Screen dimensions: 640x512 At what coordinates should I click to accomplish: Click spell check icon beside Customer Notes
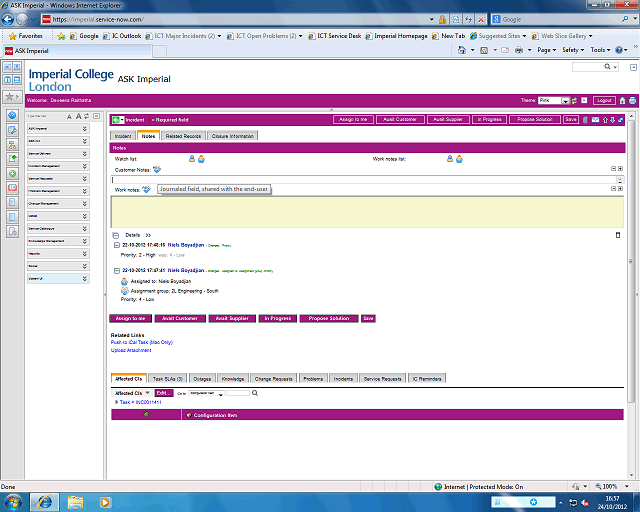click(x=157, y=169)
